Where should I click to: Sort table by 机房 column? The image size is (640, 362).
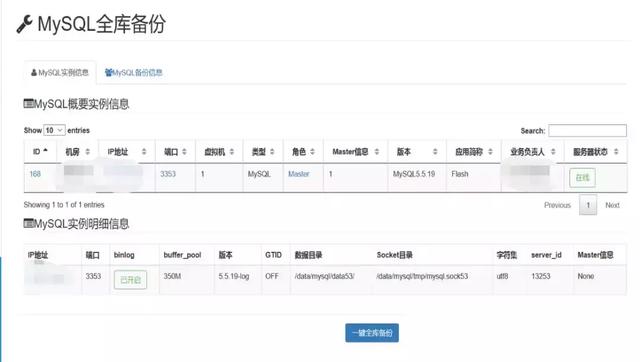78,152
